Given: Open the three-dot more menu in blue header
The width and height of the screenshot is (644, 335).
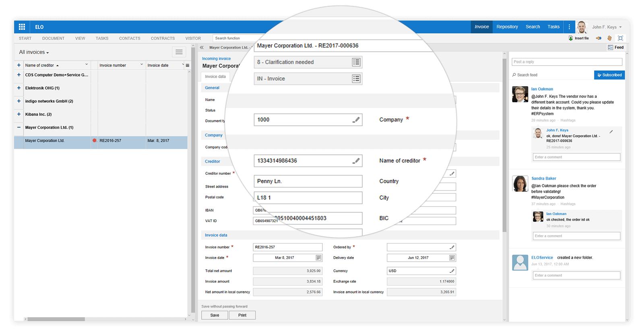Looking at the screenshot, I should 569,27.
